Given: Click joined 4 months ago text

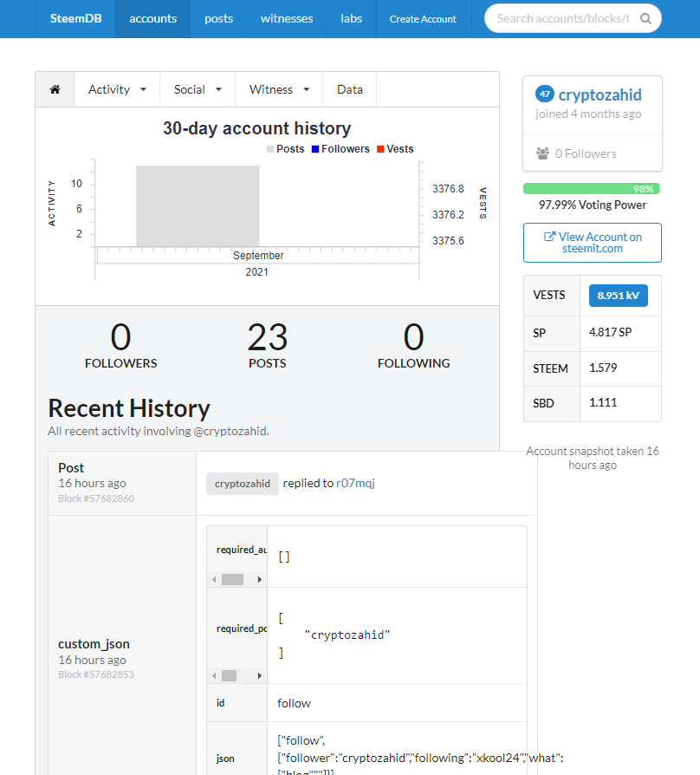Looking at the screenshot, I should [588, 114].
